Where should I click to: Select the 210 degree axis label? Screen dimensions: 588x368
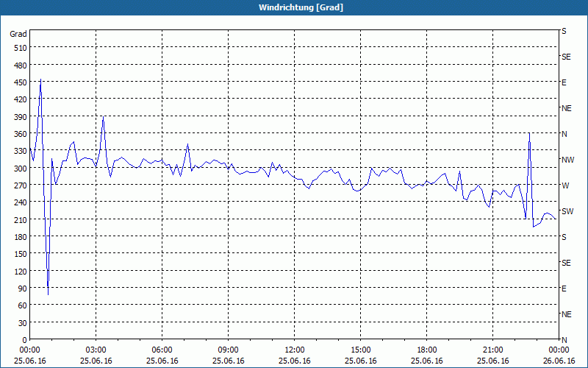point(21,219)
